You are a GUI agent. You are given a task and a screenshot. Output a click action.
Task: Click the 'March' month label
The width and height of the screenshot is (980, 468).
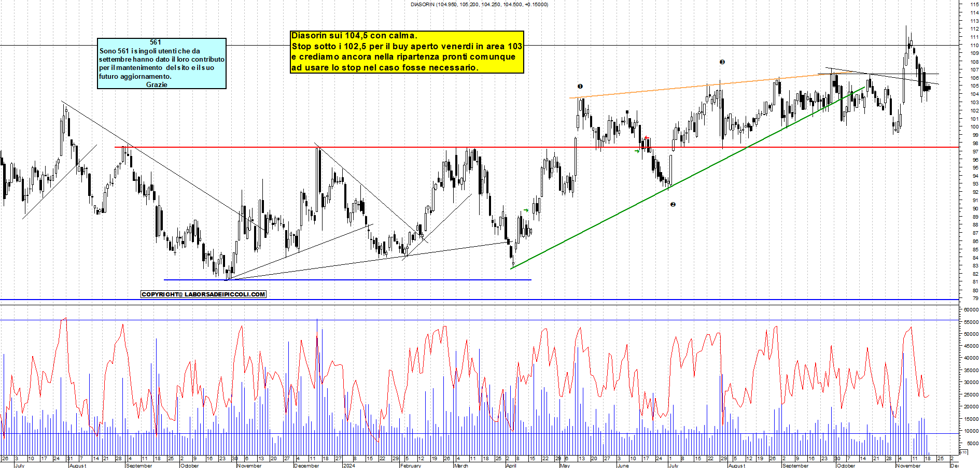461,465
